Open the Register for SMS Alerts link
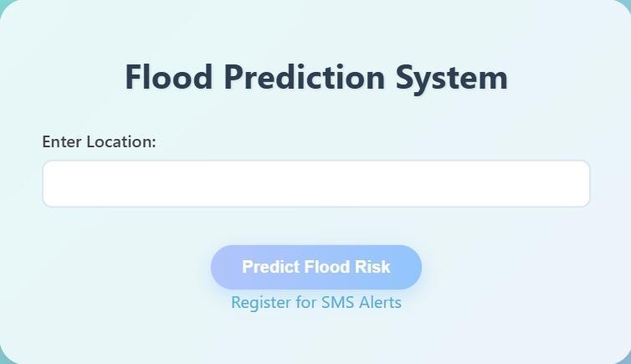Screen dimensions: 631x364 [x=315, y=303]
